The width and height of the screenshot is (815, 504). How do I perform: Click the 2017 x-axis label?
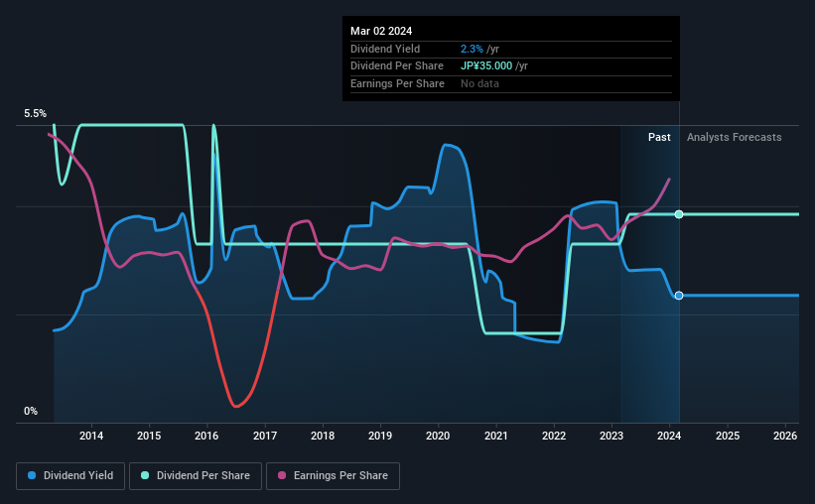coord(265,436)
